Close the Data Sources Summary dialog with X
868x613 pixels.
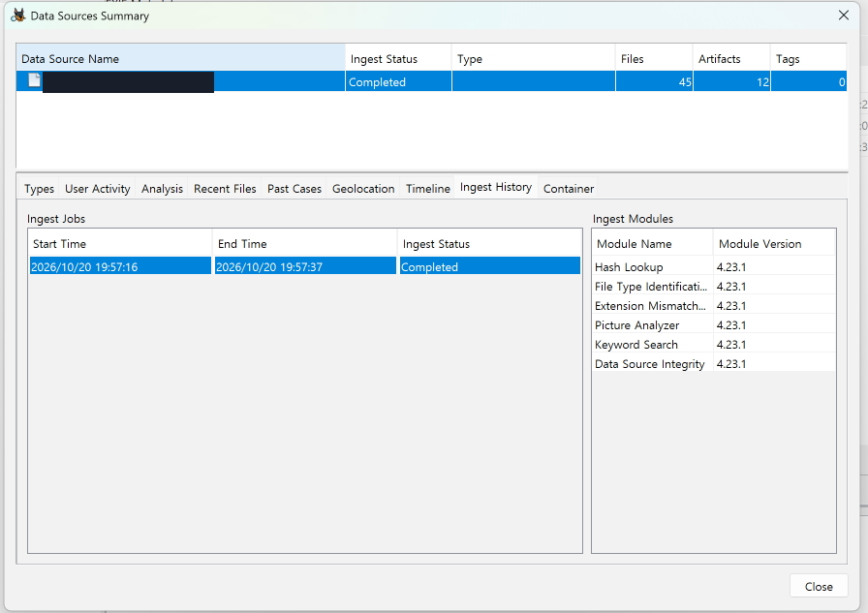843,15
